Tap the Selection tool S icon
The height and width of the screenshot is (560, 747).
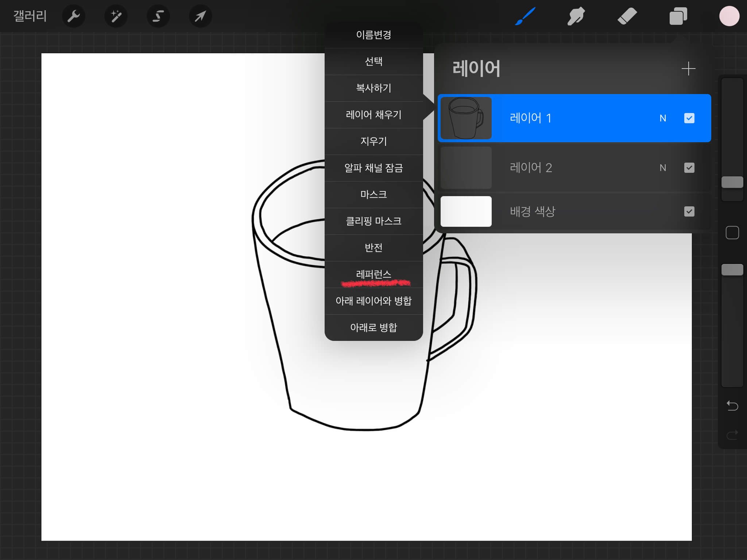(158, 16)
